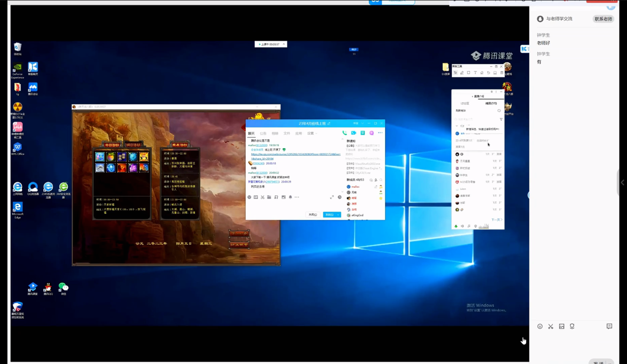Select the rectangle tool in the drawing tool window

pyautogui.click(x=469, y=72)
